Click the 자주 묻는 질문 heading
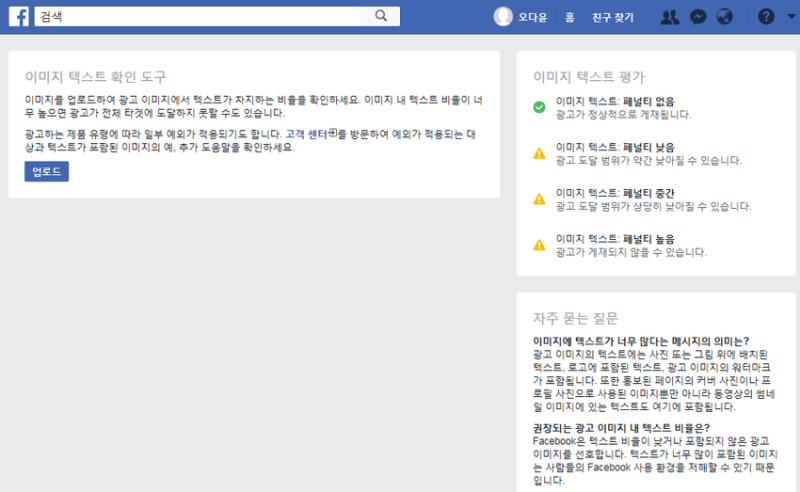This screenshot has height=492, width=800. pos(576,318)
